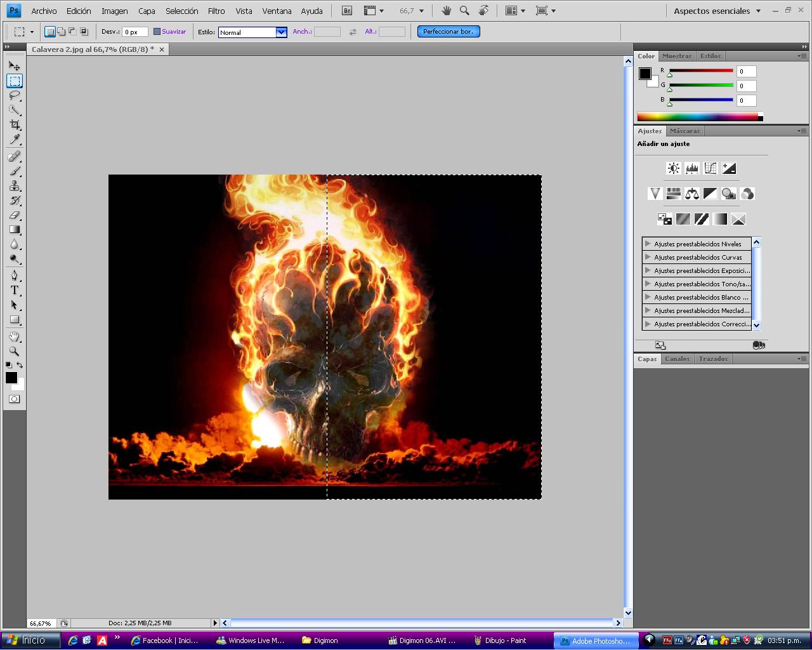Add a Vibrance adjustment
Screen dimensions: 812x650
coord(655,194)
